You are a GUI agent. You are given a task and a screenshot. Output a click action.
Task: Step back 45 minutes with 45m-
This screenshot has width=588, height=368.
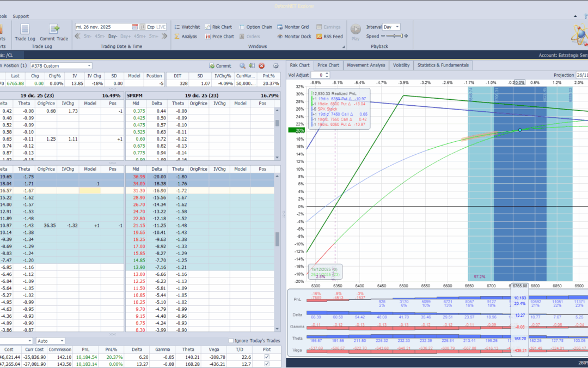click(x=100, y=36)
